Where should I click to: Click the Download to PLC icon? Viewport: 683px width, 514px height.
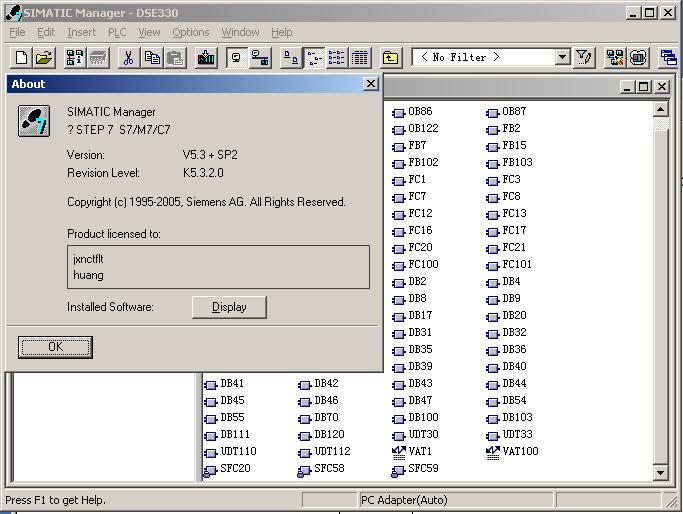(206, 58)
